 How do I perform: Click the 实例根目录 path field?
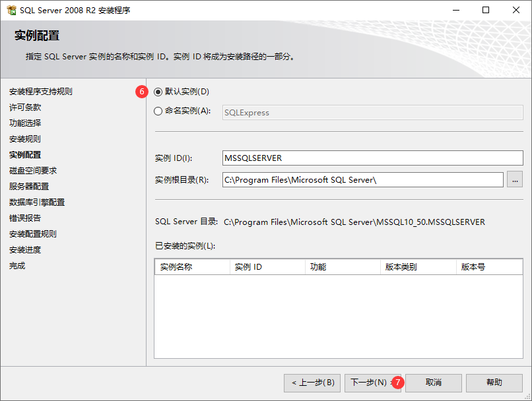[362, 179]
